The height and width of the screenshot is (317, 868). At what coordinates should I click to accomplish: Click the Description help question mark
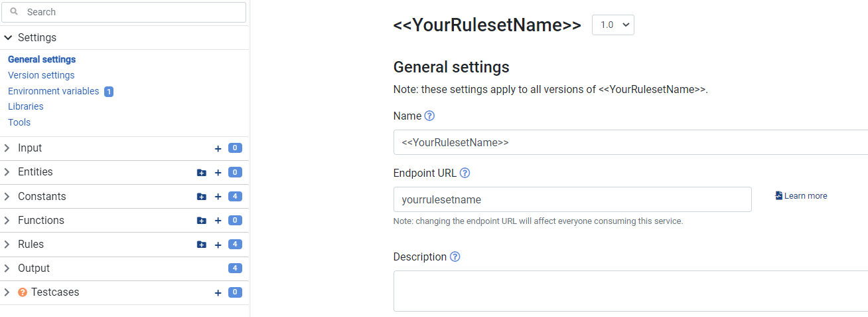[455, 257]
